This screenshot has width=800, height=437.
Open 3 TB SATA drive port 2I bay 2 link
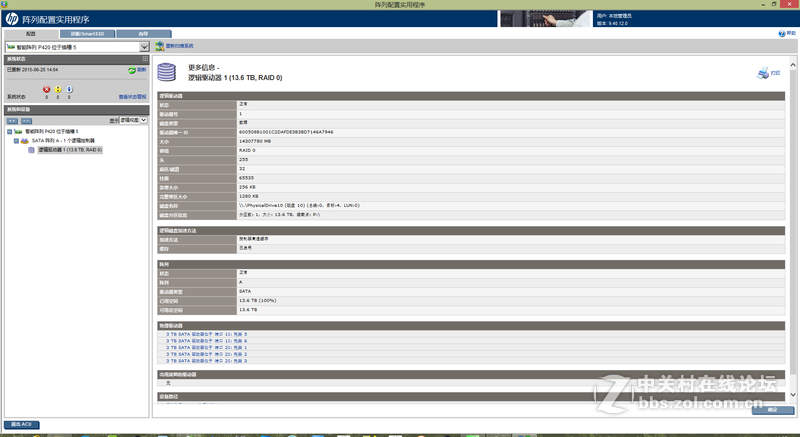[x=207, y=354]
